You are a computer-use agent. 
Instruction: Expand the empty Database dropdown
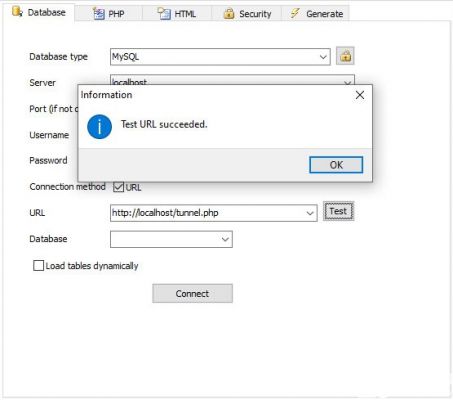(x=225, y=239)
